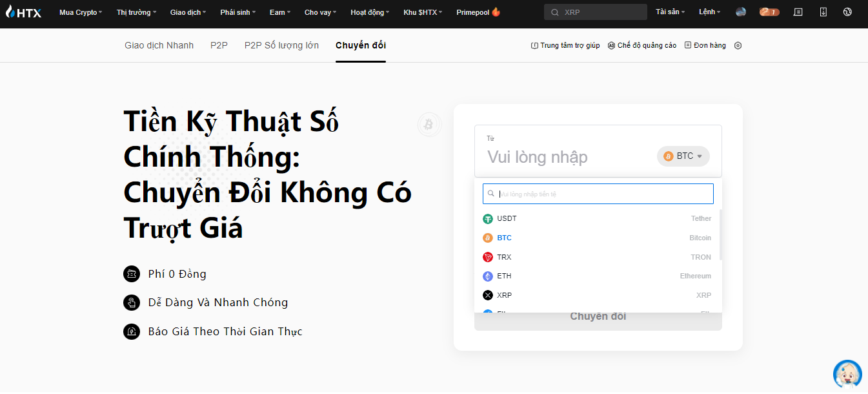The width and height of the screenshot is (868, 394).
Task: Open Đơn hàng orders link
Action: 705,46
